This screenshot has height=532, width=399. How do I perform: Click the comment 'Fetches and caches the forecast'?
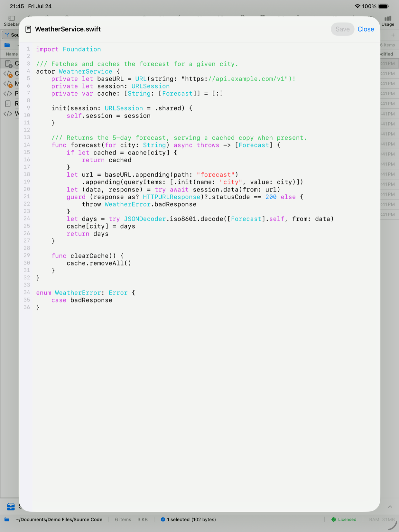[137, 64]
